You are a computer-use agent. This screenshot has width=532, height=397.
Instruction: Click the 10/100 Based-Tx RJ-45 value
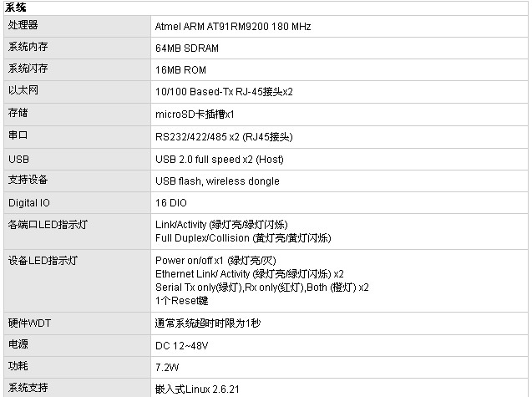[x=224, y=91]
